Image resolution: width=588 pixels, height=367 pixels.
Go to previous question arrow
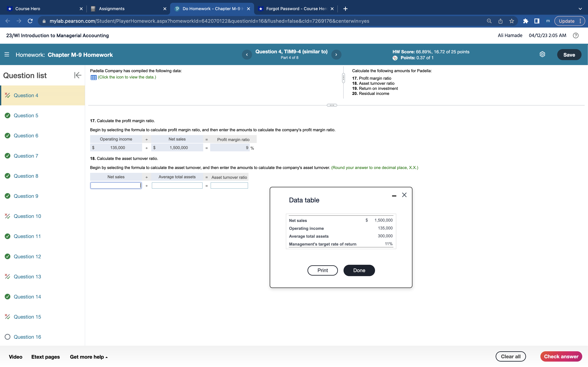[x=247, y=55]
